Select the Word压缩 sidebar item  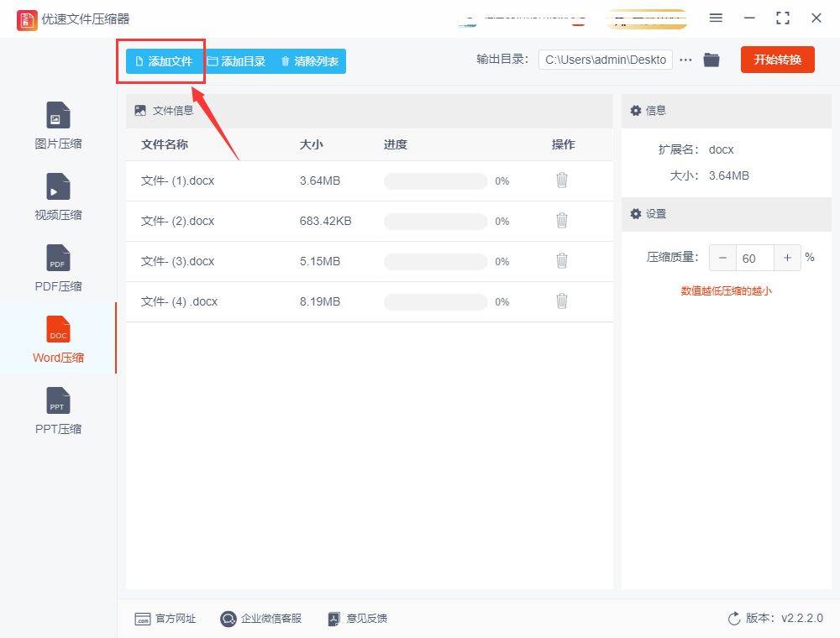click(58, 339)
